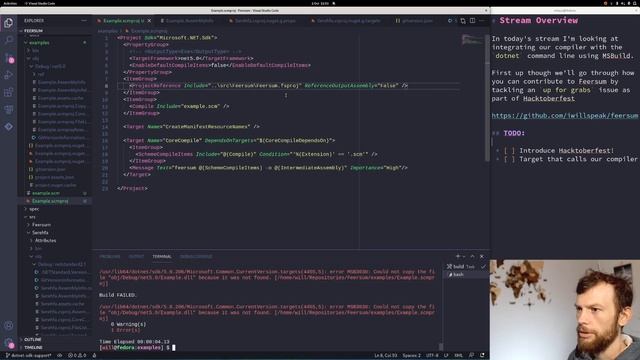This screenshot has height=360, width=640.
Task: Close the Example.scmproj editor tab
Action: (149, 20)
